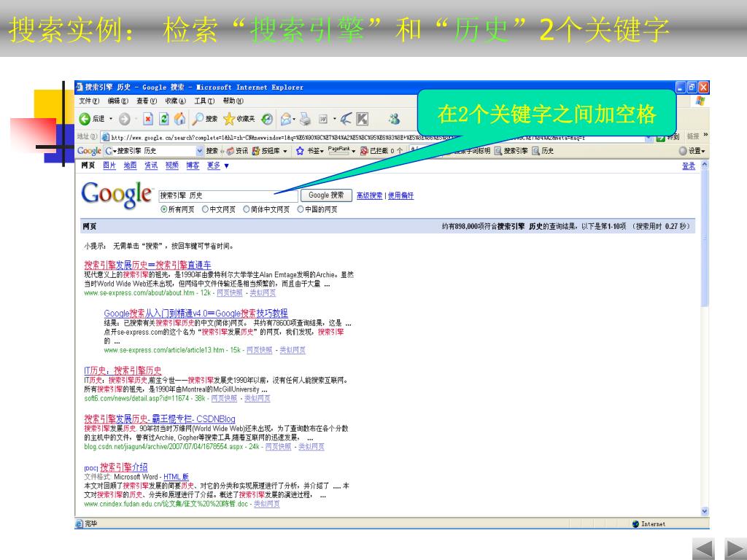Click the swallow bird toolbar icon
The width and height of the screenshot is (747, 560).
(347, 119)
